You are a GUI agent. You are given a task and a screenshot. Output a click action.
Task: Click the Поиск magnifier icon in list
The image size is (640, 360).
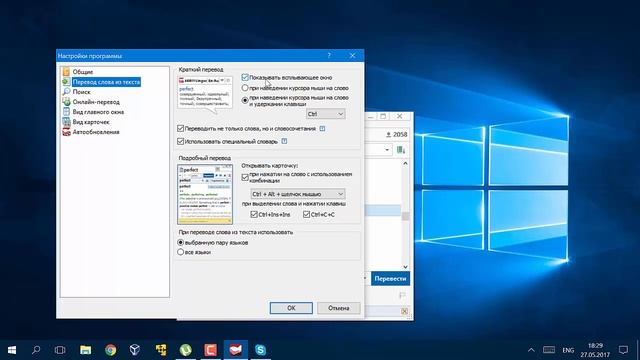[x=66, y=92]
